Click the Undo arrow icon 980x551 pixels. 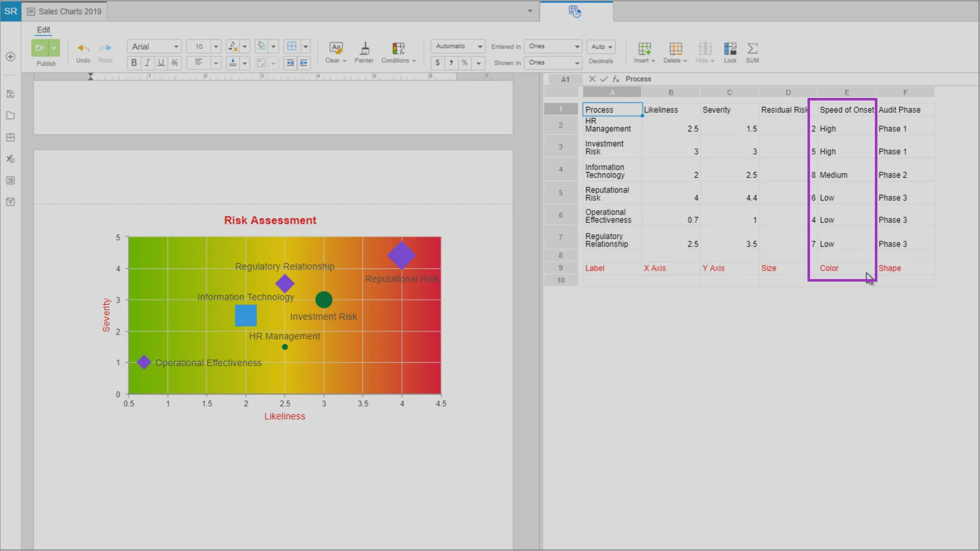point(83,48)
